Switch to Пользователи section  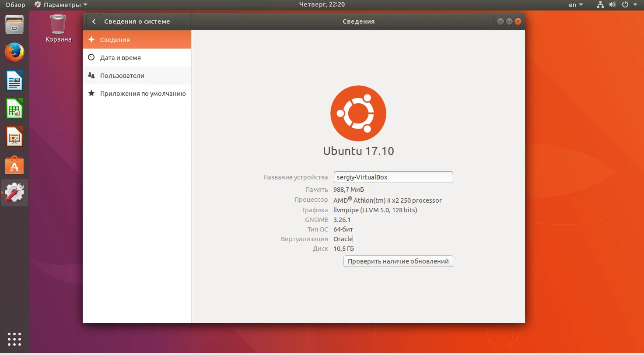pos(137,75)
